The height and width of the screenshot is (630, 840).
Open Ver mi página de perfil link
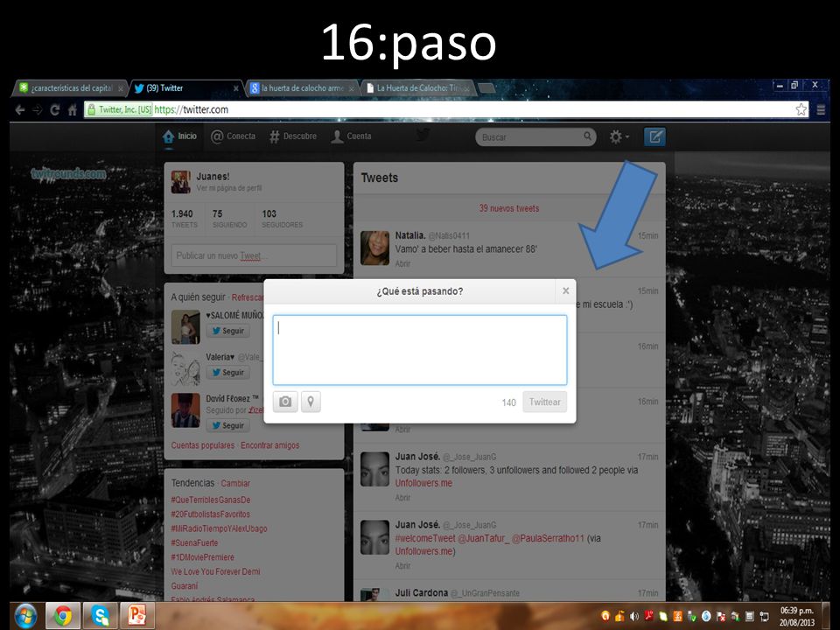click(x=228, y=188)
